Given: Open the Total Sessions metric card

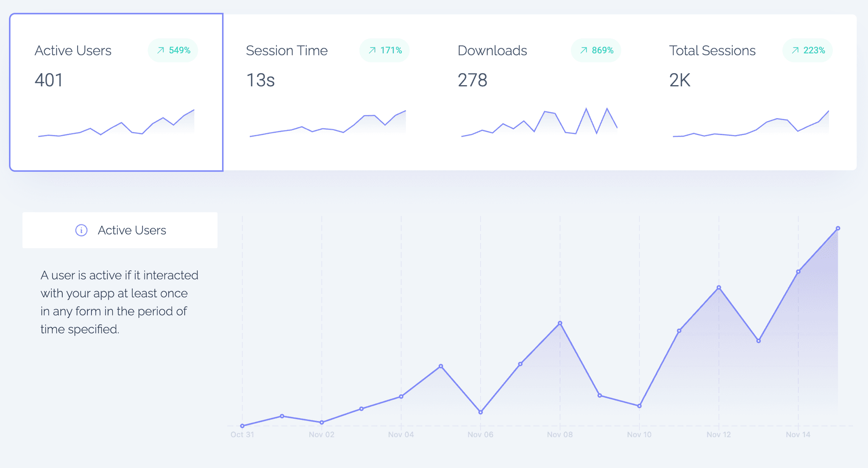Looking at the screenshot, I should point(751,92).
